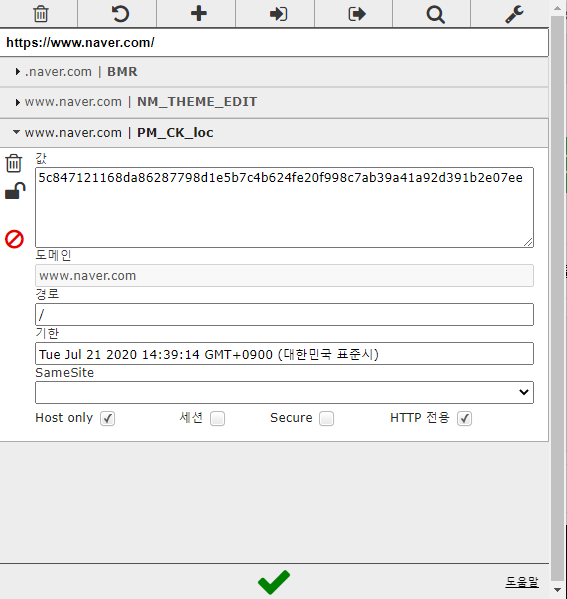This screenshot has width=567, height=599.
Task: Click into the 값 value text area
Action: [284, 207]
